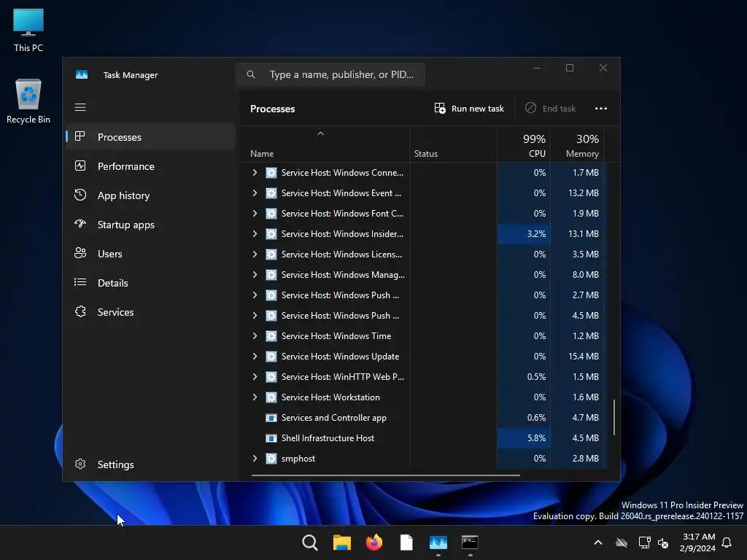Open the clock showing 3:17 AM

pyautogui.click(x=697, y=542)
